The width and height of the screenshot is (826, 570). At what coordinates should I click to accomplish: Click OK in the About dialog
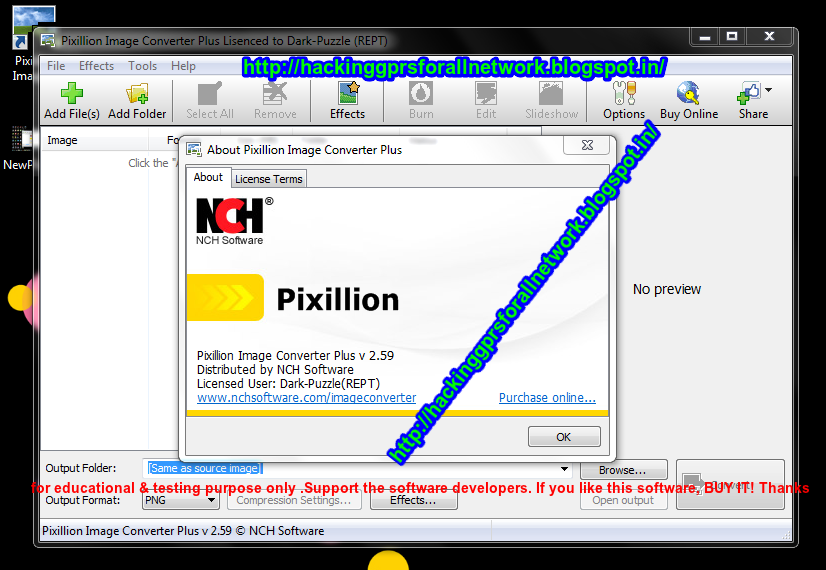coord(564,437)
